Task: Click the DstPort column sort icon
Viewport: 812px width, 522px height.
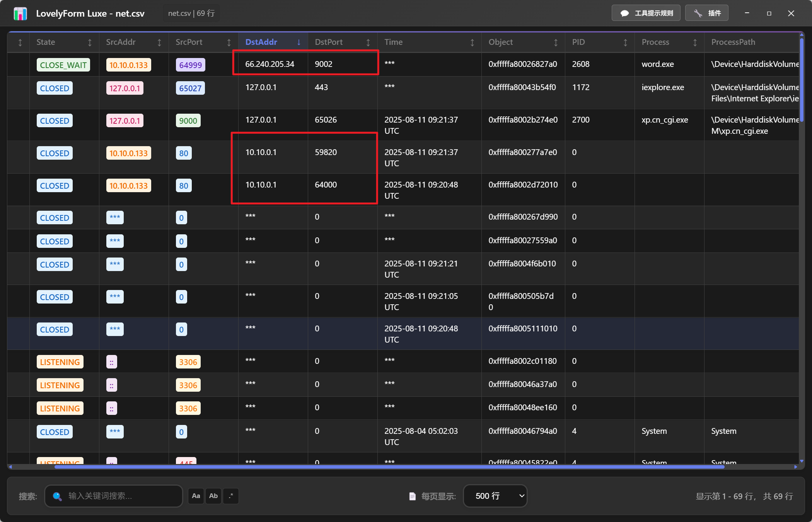Action: coord(368,43)
